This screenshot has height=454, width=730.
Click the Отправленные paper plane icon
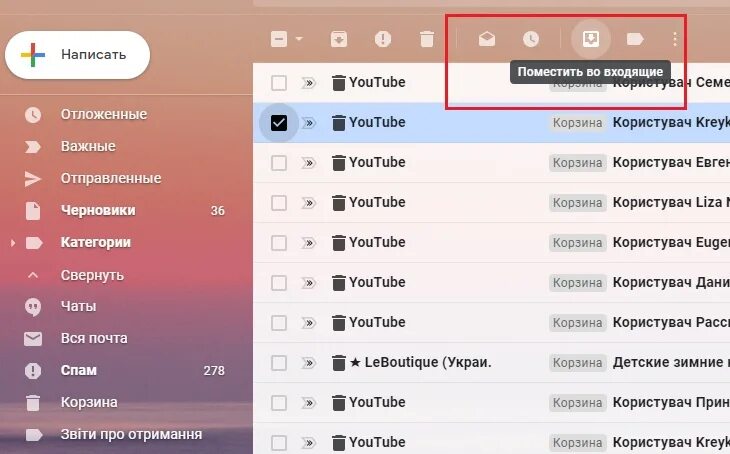point(33,179)
